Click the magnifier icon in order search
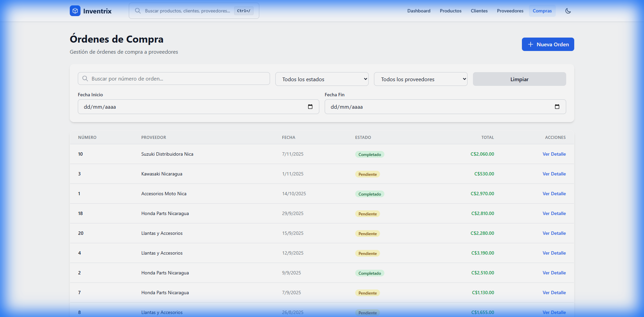This screenshot has height=317, width=644. coord(85,78)
